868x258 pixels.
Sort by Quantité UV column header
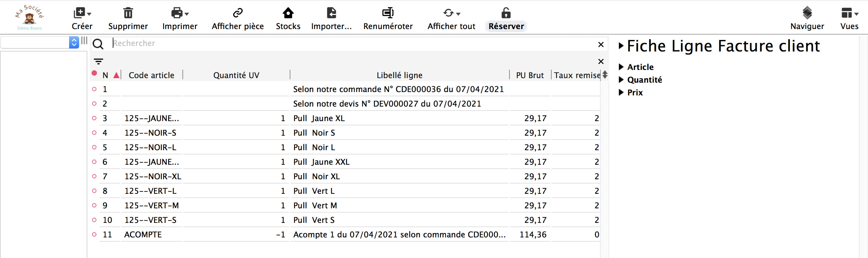pyautogui.click(x=236, y=75)
